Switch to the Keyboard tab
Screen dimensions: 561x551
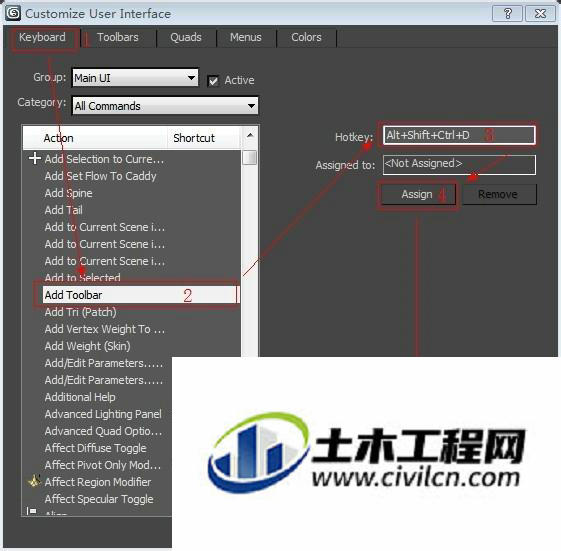(x=42, y=37)
